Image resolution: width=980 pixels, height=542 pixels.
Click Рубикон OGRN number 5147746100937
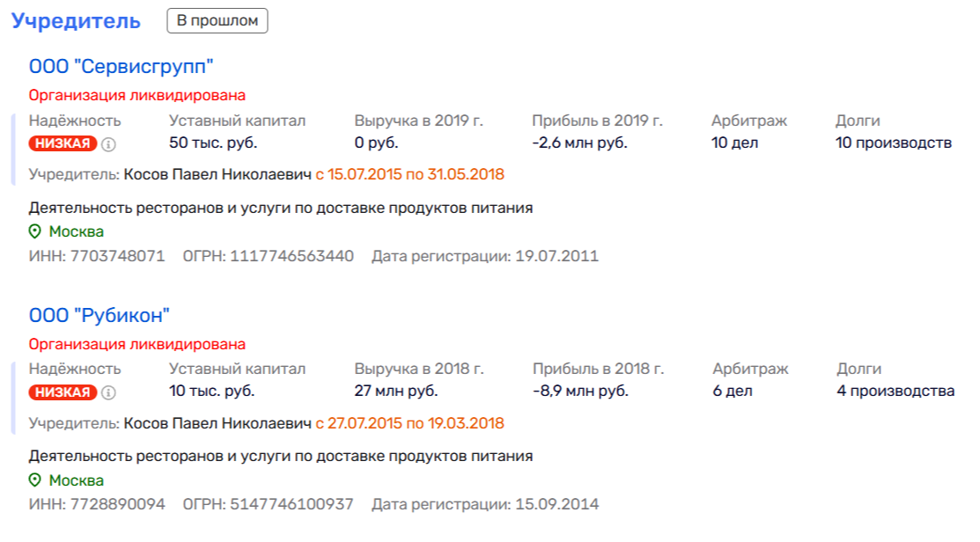tap(291, 505)
